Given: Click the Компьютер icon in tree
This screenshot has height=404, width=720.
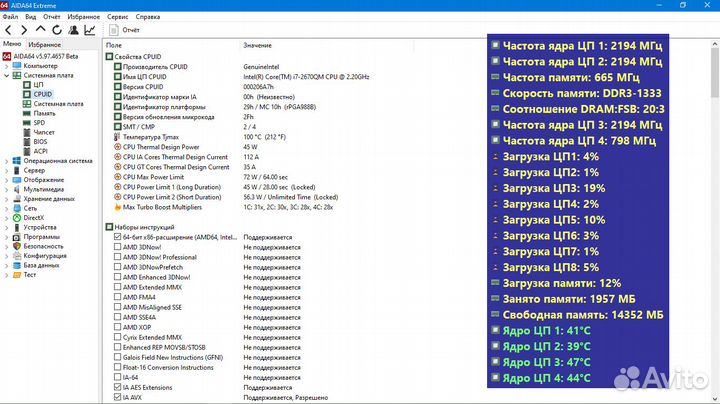Looking at the screenshot, I should [x=17, y=66].
